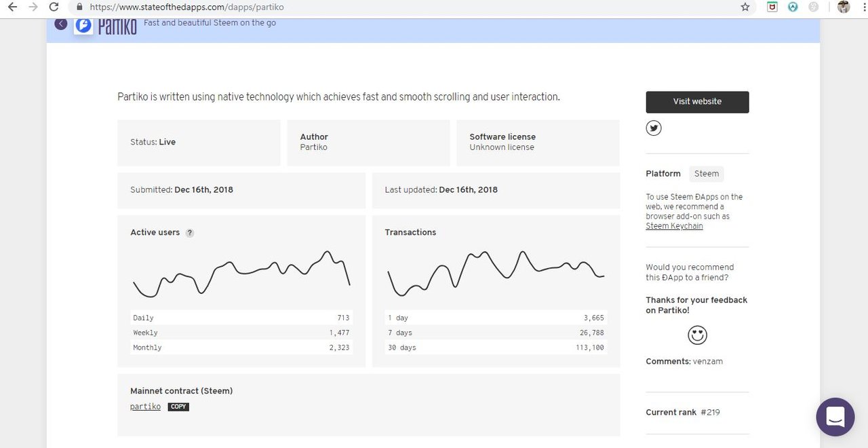The image size is (868, 448).
Task: Click the Visit website button
Action: [697, 102]
